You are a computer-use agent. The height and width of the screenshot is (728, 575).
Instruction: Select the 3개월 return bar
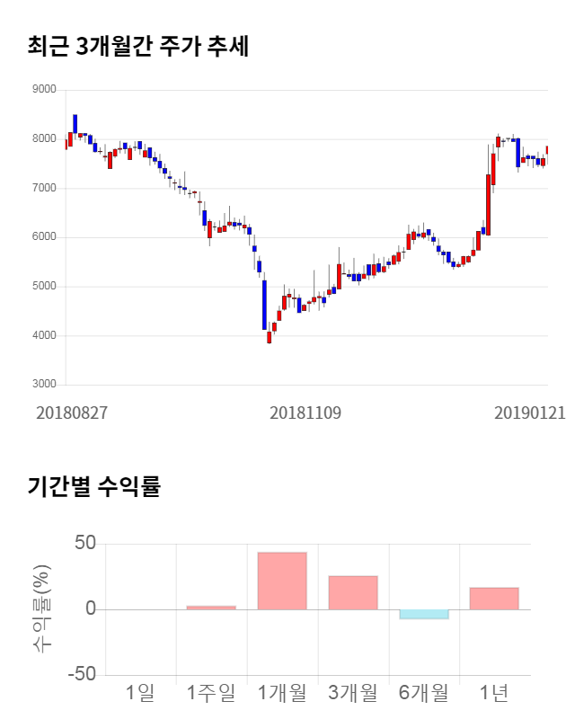click(x=353, y=592)
